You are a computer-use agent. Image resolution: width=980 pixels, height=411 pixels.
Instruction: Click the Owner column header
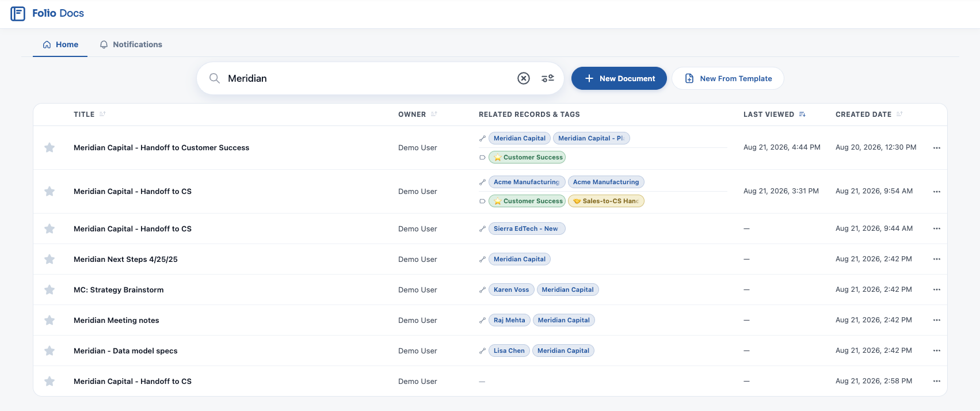tap(412, 115)
